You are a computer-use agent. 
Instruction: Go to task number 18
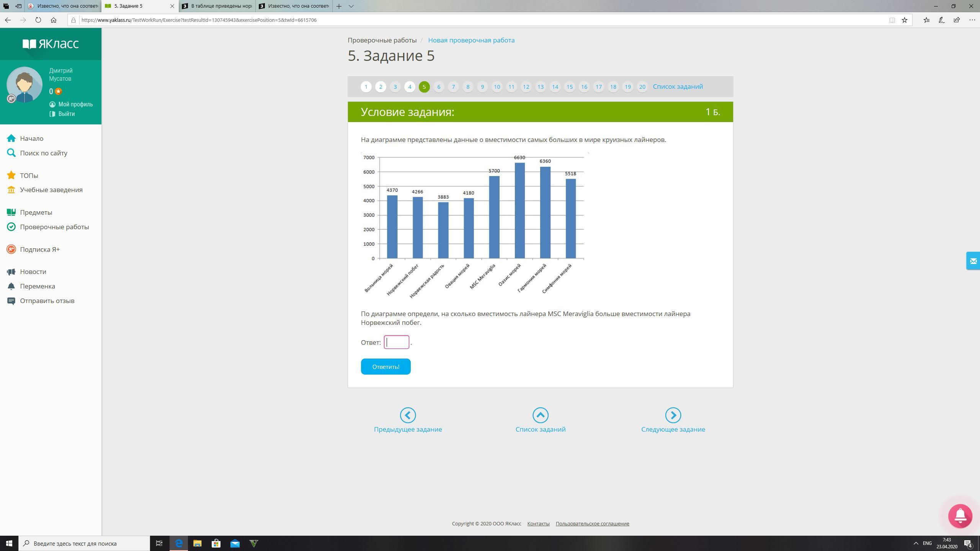tap(613, 87)
